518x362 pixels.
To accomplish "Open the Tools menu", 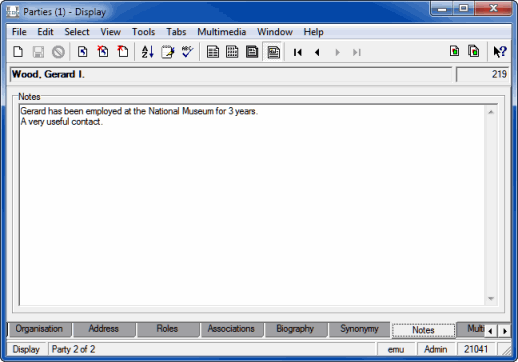I will tap(144, 32).
